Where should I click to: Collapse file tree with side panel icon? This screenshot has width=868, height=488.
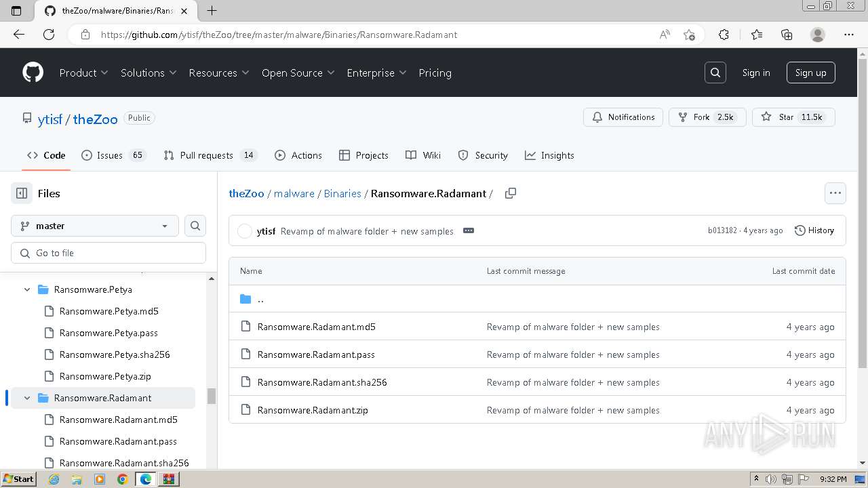[x=22, y=193]
